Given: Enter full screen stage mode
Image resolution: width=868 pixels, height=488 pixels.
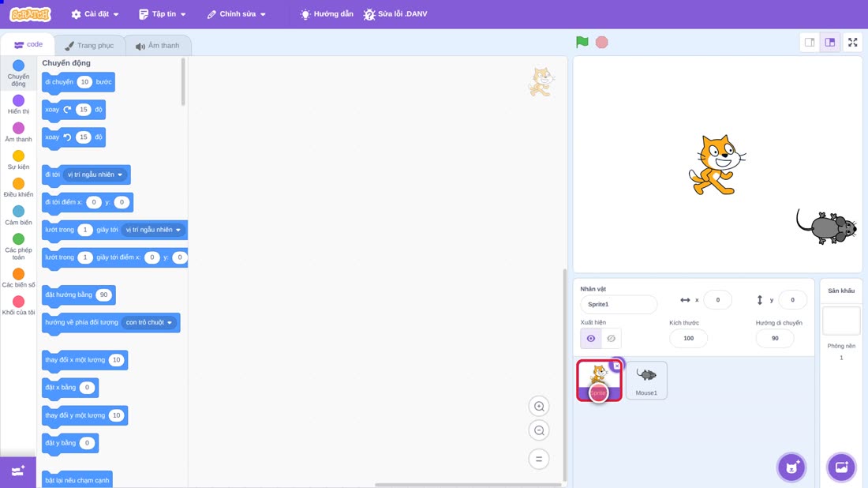Looking at the screenshot, I should pyautogui.click(x=852, y=42).
